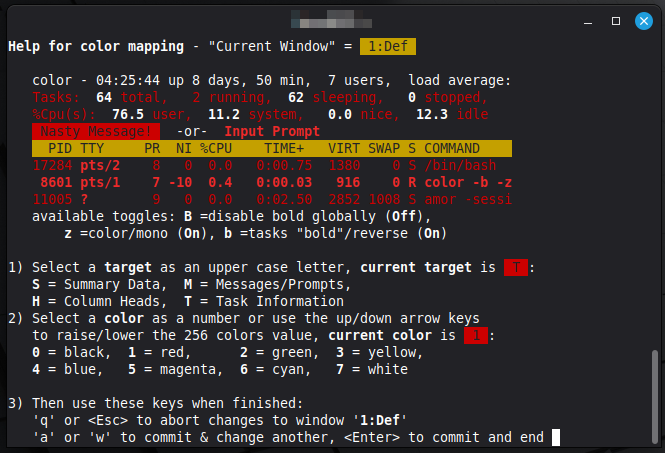Click the Input Prompt sample text

click(x=272, y=132)
